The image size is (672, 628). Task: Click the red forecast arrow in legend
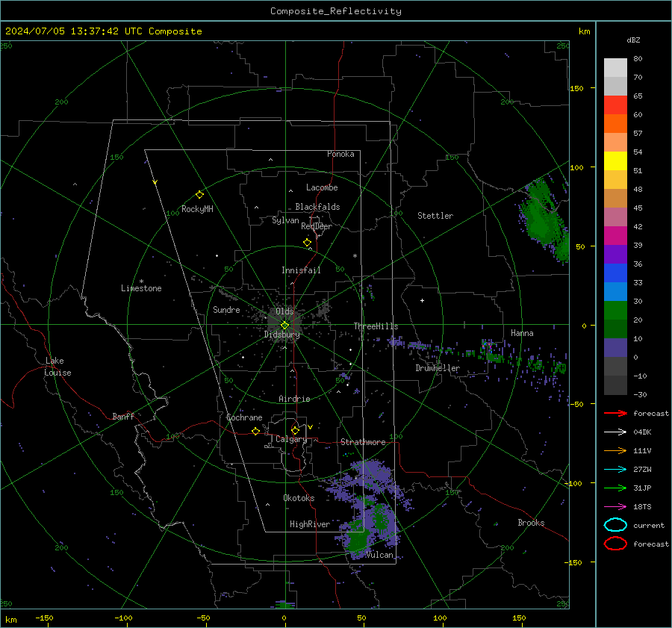coord(615,413)
